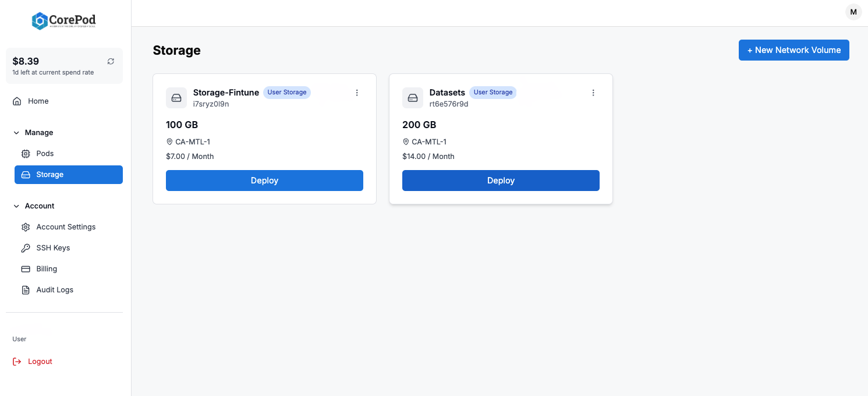Open the kebab menu on Storage-Fintune
Screen dimensions: 868x396
click(357, 92)
